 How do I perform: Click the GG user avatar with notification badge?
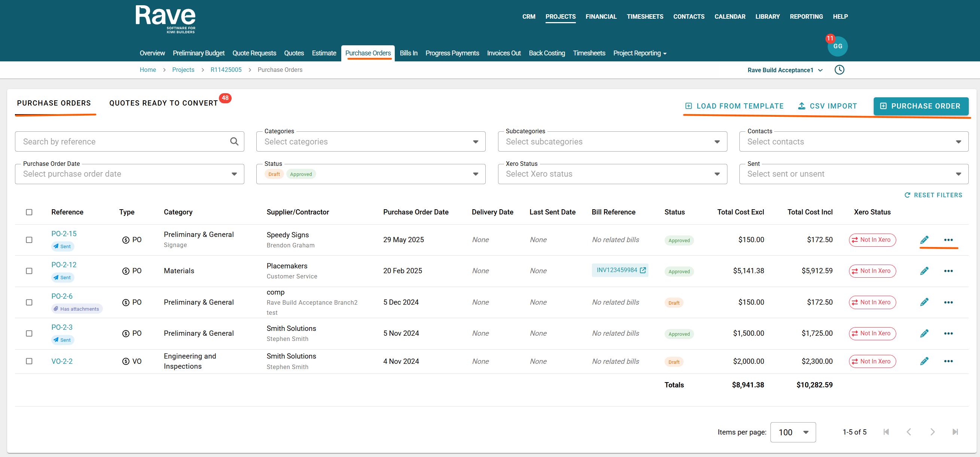837,46
